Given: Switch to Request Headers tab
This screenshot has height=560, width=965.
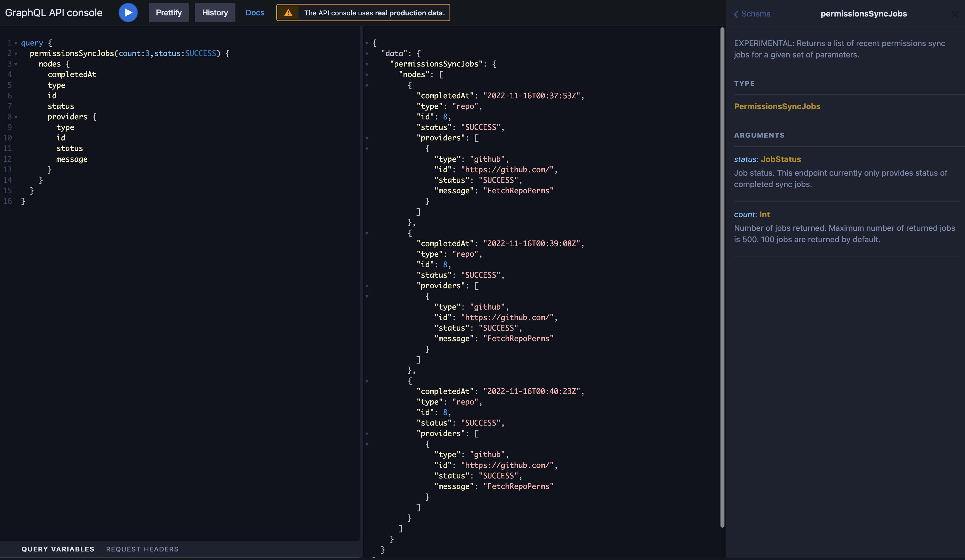Looking at the screenshot, I should pyautogui.click(x=142, y=549).
